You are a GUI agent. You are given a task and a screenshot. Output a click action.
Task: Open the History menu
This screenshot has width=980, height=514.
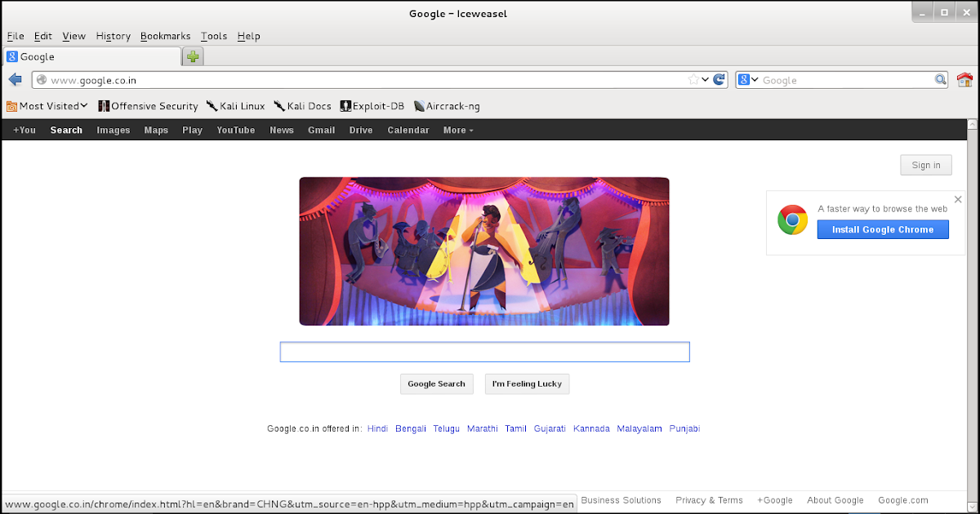pos(113,36)
